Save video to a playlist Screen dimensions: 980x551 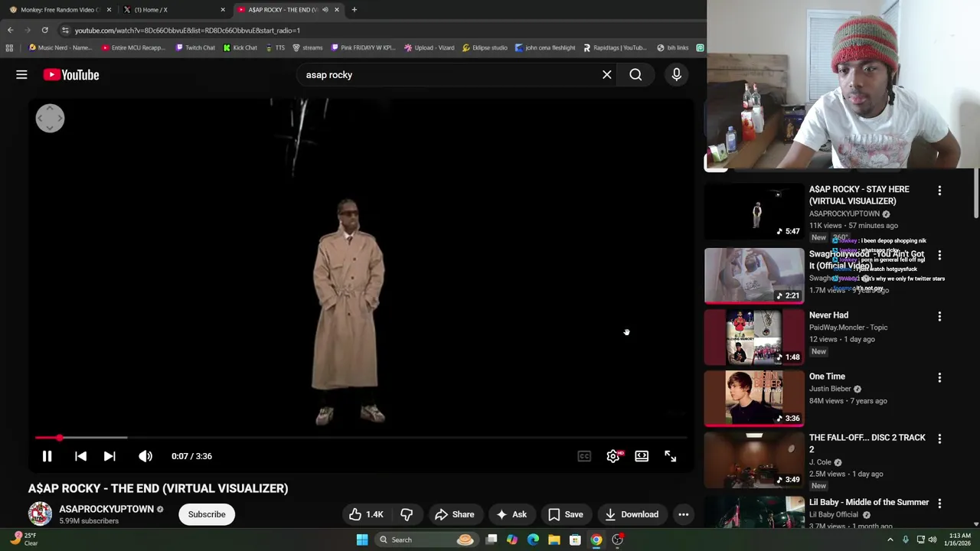point(566,514)
